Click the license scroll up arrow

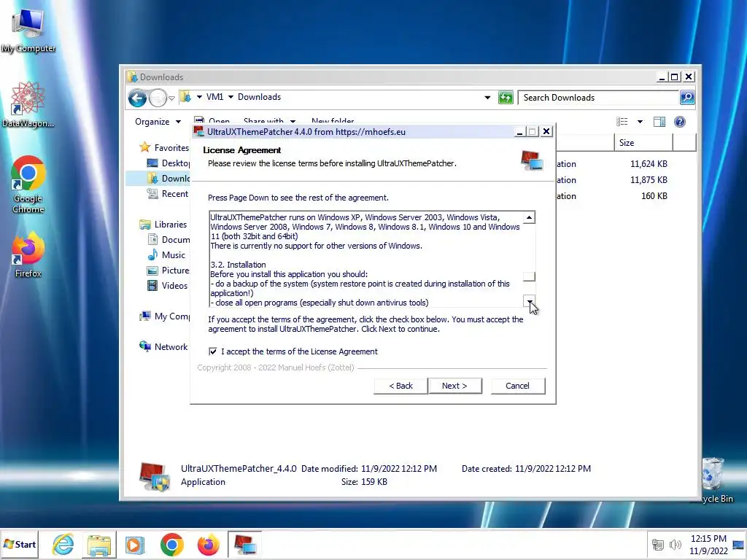[529, 217]
